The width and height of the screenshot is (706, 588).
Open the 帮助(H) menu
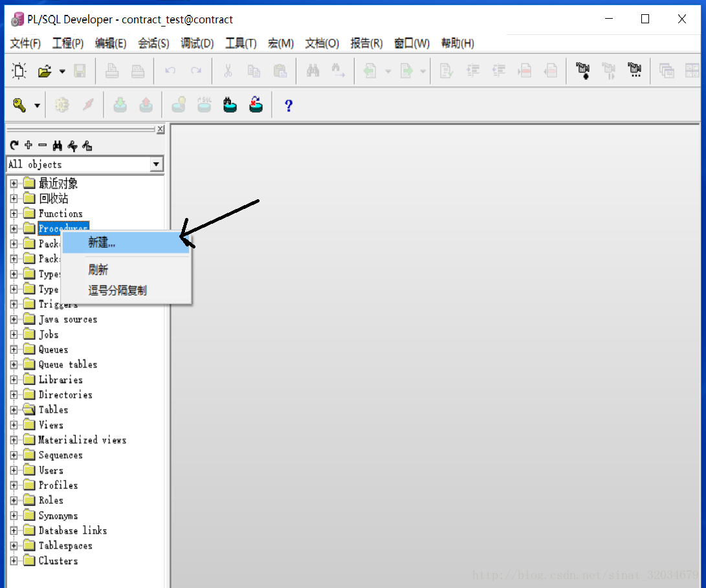458,43
